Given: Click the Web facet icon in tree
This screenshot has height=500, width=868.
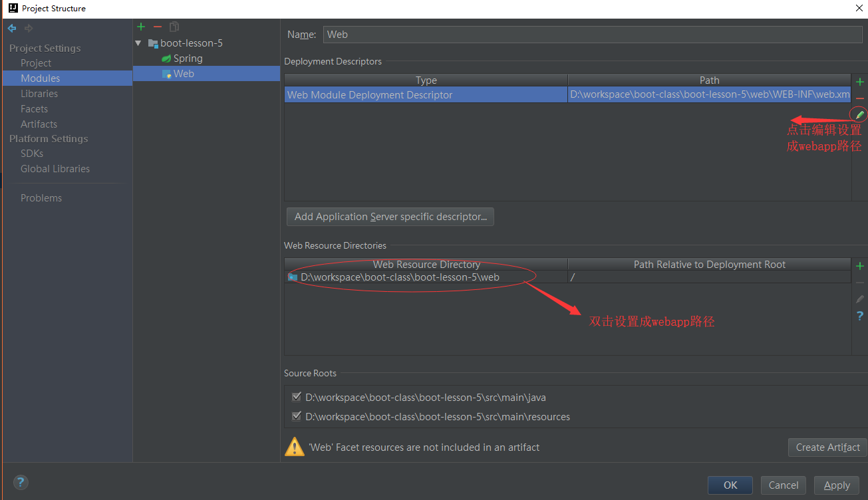Looking at the screenshot, I should (167, 74).
